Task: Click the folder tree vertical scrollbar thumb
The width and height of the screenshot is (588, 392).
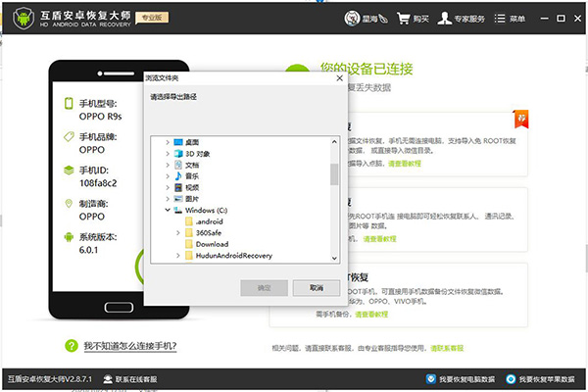Action: [334, 174]
